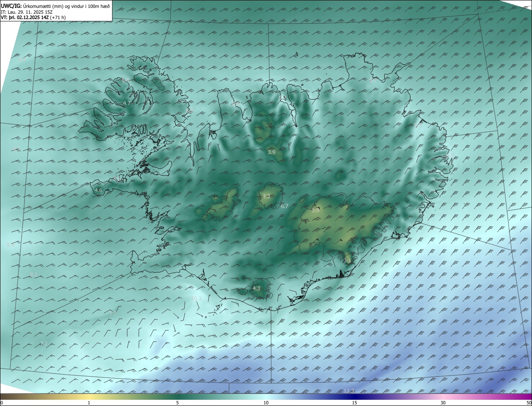Click the 'VT: Þri. 02.12.2025 14Z (+71 h)' line
Viewport: 532px width, 406px height.
pyautogui.click(x=33, y=17)
